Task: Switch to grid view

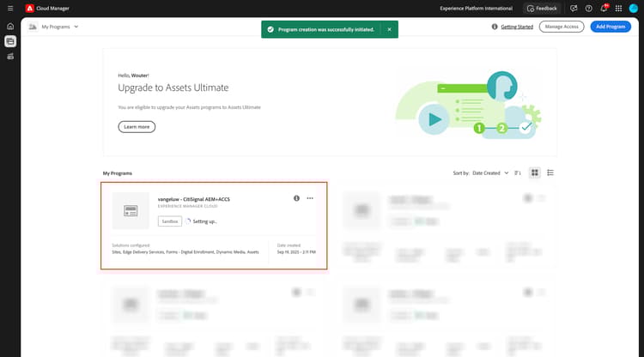Action: tap(535, 172)
